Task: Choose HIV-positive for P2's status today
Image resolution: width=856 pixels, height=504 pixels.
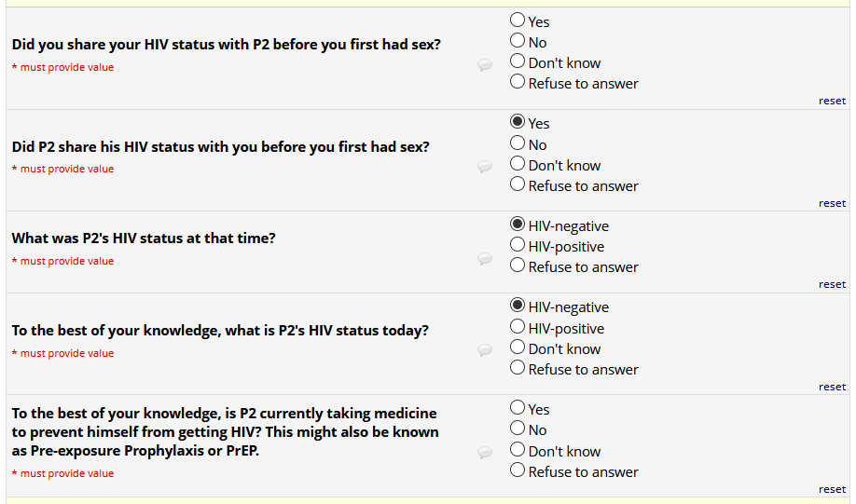Action: pyautogui.click(x=518, y=328)
